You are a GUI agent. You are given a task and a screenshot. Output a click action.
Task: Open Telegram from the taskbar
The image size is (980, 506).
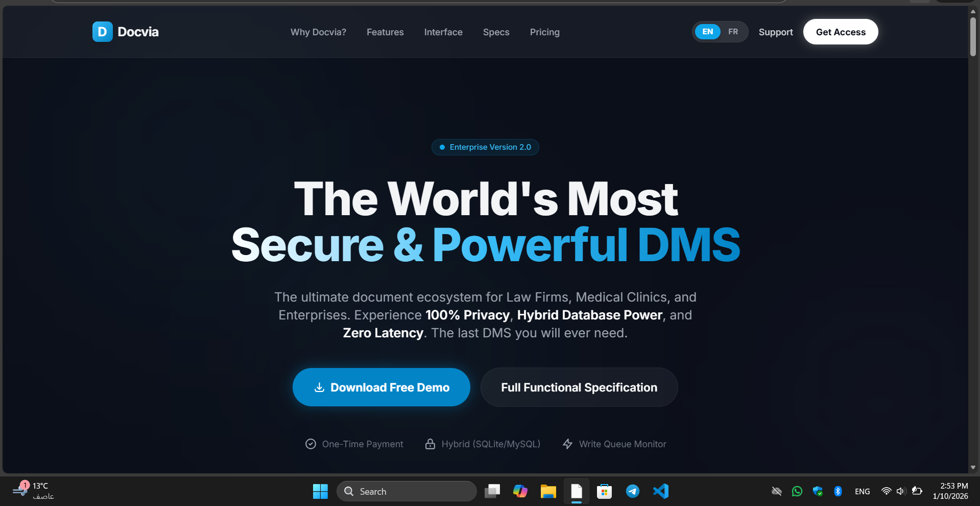pos(632,491)
